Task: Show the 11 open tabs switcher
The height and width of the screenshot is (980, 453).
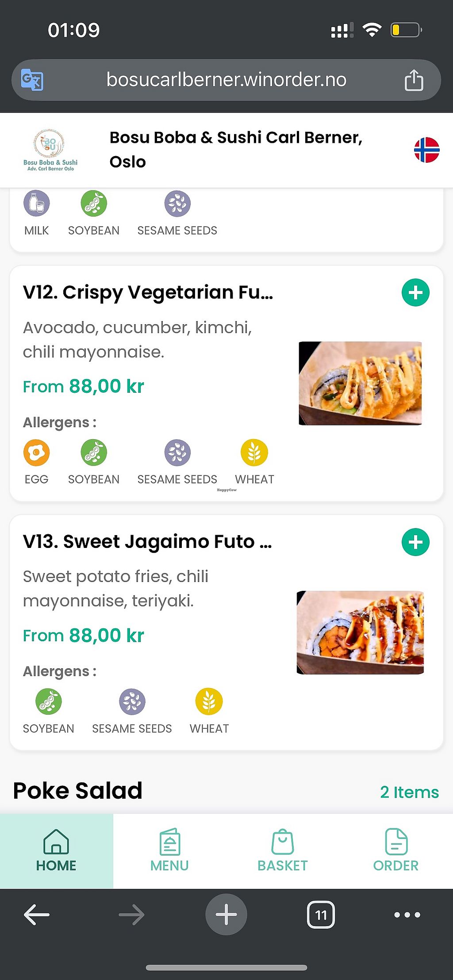Action: [321, 915]
